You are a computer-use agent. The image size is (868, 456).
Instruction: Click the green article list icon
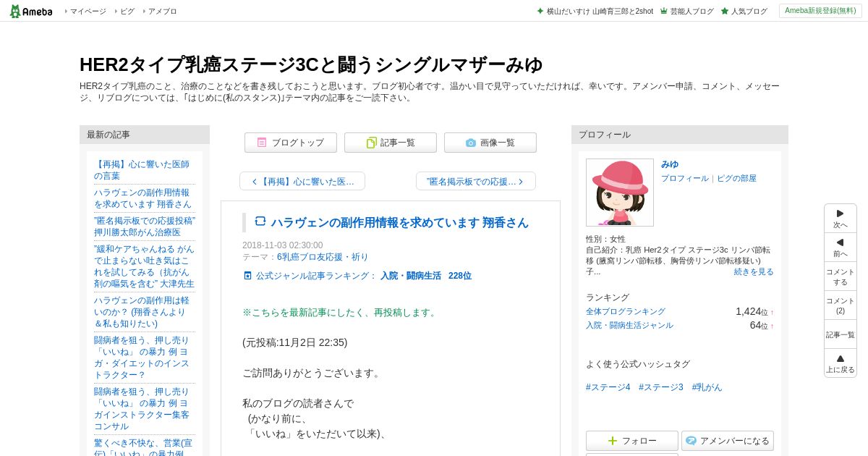[371, 143]
